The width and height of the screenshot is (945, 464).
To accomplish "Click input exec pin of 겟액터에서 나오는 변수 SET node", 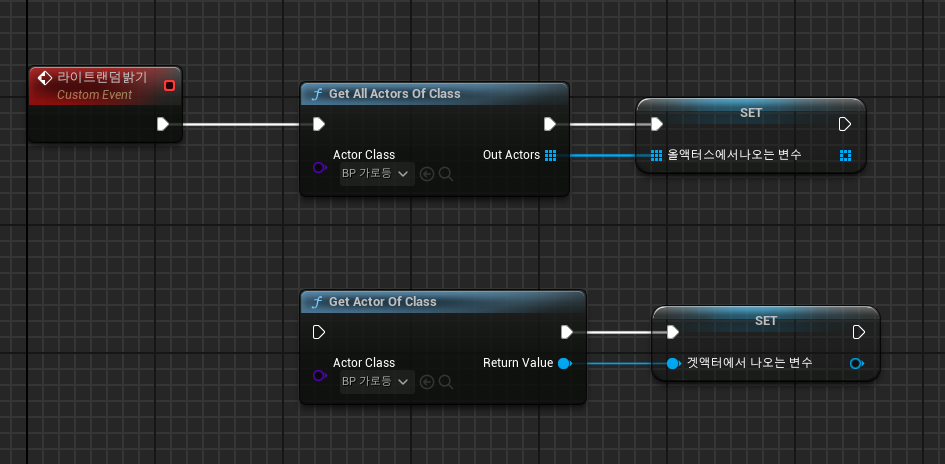I will [x=673, y=332].
